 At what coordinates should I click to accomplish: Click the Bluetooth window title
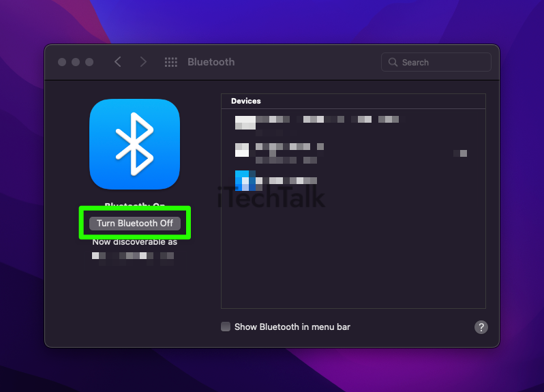coord(211,62)
